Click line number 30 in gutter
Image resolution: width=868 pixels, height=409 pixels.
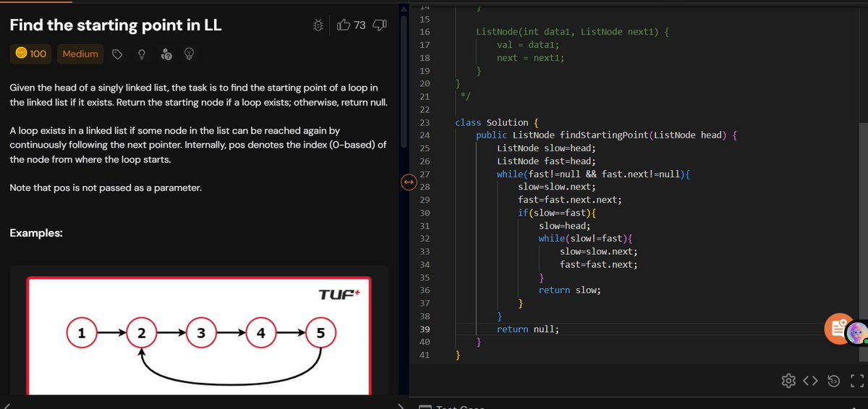(x=425, y=213)
